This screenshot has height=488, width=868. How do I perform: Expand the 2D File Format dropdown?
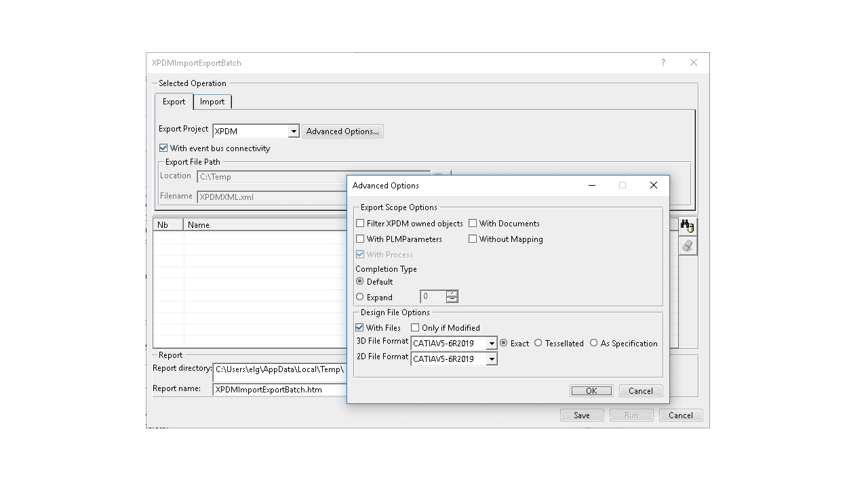(x=492, y=359)
